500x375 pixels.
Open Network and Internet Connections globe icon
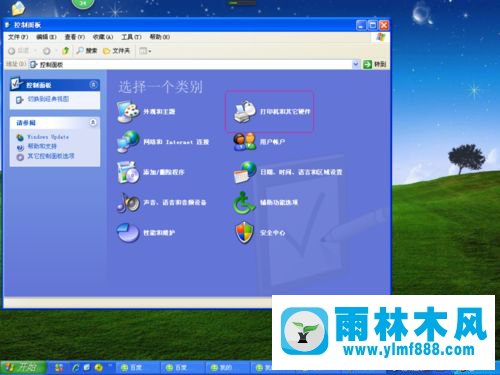pyautogui.click(x=128, y=142)
